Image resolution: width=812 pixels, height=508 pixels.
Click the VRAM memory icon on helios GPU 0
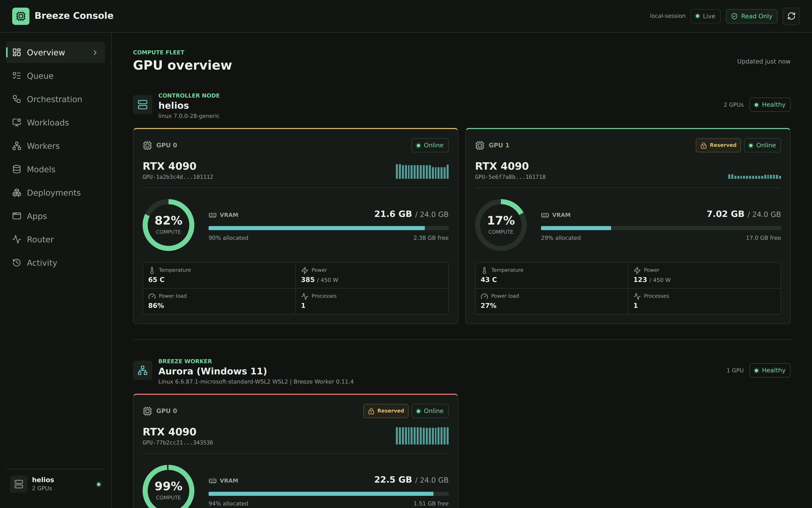[x=212, y=215]
